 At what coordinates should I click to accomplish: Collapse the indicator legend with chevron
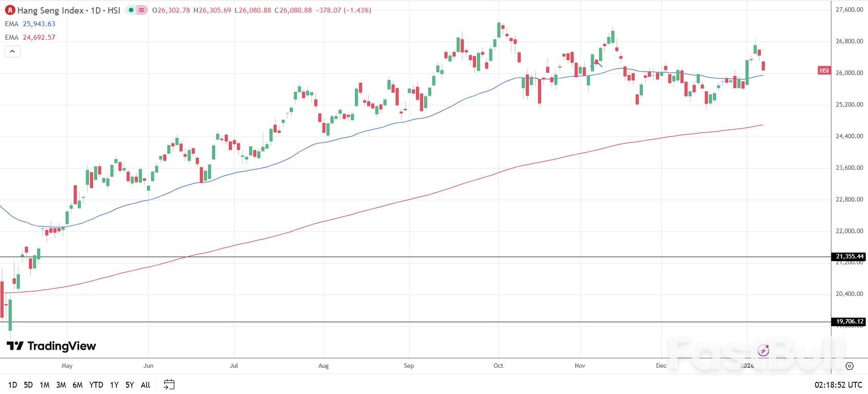[x=13, y=52]
